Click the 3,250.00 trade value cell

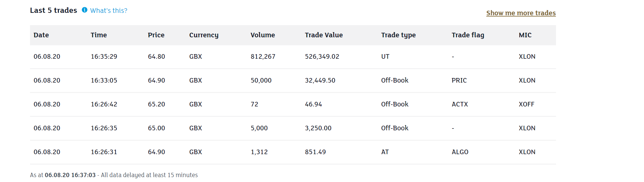tap(318, 128)
